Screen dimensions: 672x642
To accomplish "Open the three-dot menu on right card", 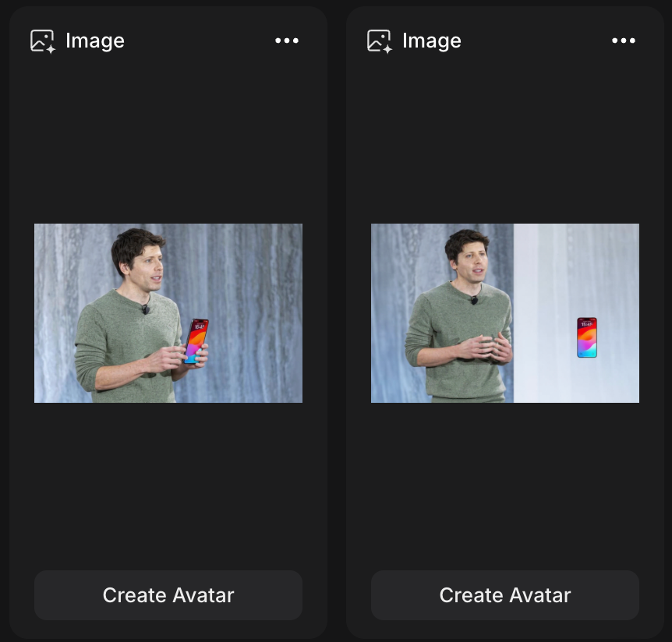I will tap(624, 41).
